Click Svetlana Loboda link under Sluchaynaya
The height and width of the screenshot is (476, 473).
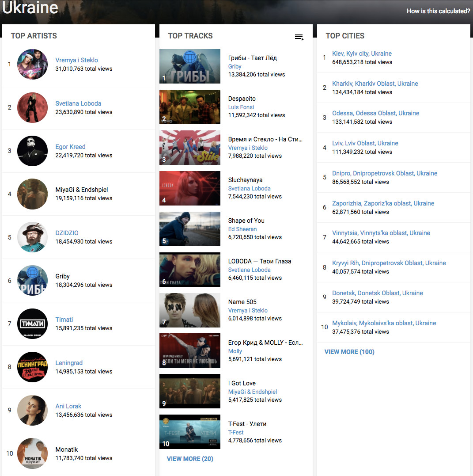[250, 189]
